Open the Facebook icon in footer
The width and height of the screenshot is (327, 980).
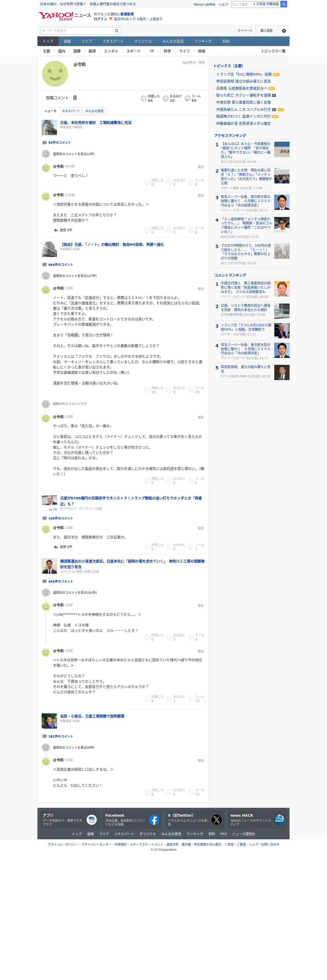point(154,820)
